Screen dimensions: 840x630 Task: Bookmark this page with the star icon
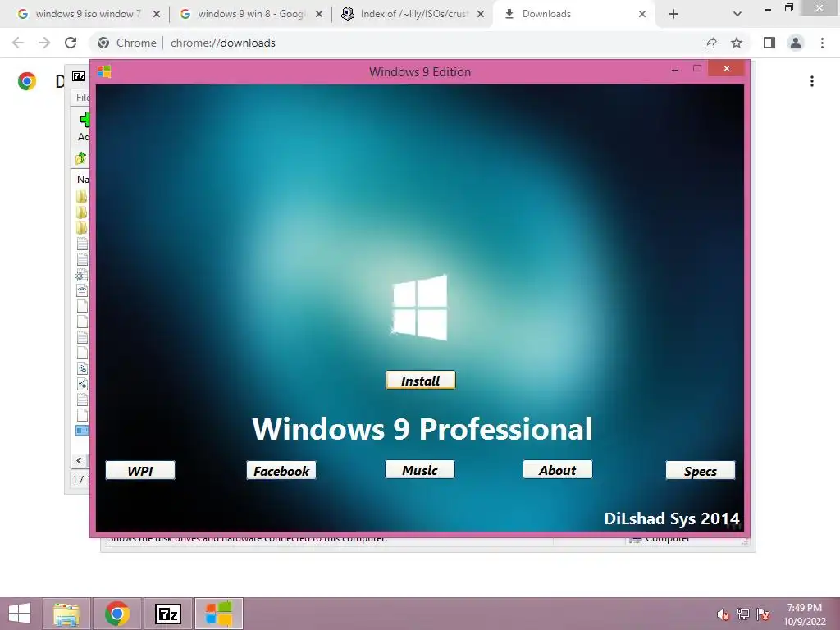pos(737,43)
